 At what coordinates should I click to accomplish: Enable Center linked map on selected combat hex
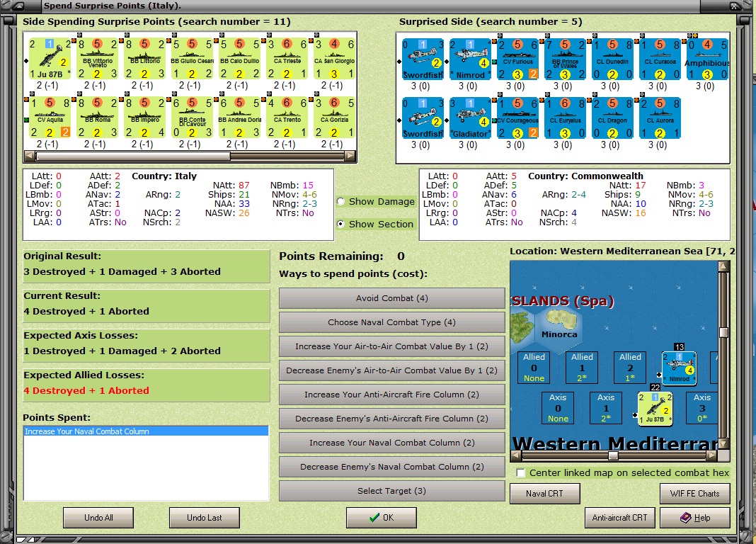(x=521, y=473)
